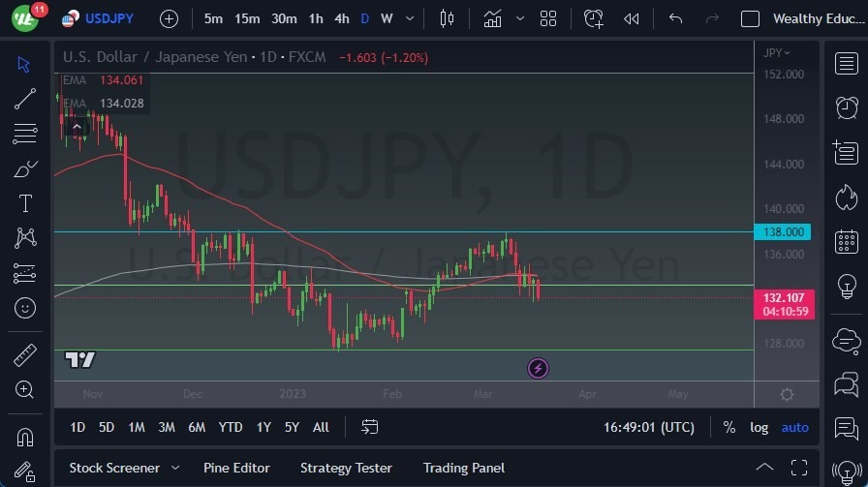Select the Text annotation tool
This screenshot has height=487, width=868.
click(x=25, y=203)
